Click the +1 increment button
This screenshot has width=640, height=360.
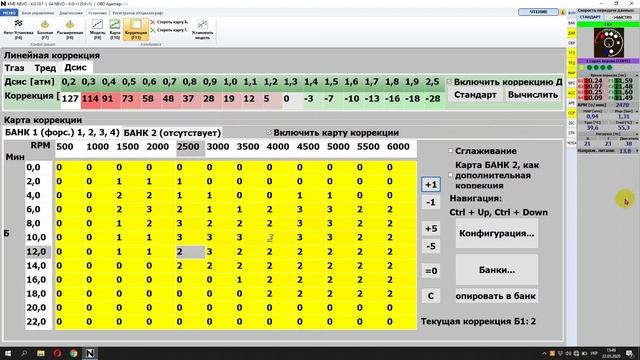tap(431, 184)
